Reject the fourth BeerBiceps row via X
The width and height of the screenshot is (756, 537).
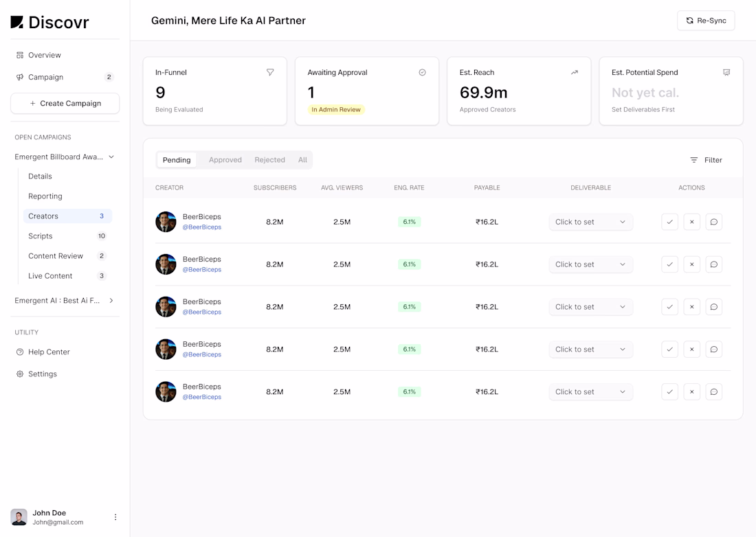691,349
